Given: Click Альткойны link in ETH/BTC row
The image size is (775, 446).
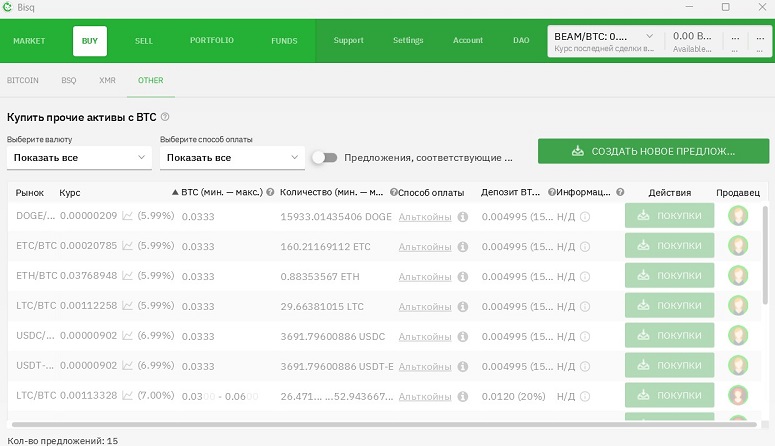Looking at the screenshot, I should coord(425,277).
